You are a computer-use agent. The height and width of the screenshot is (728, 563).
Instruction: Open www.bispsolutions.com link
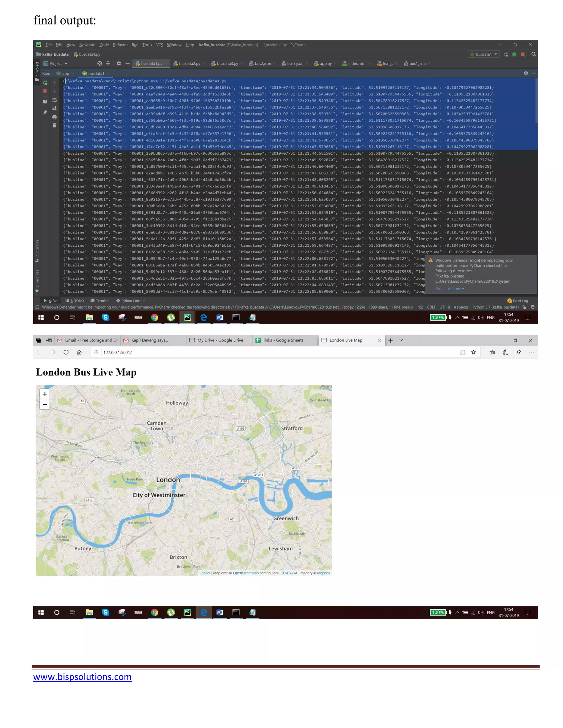[82, 677]
